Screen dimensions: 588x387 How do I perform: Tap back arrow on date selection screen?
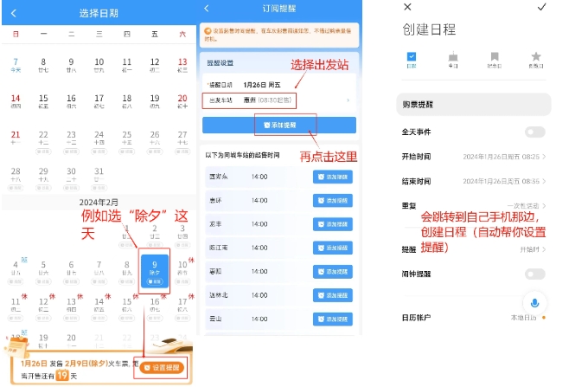tap(14, 12)
